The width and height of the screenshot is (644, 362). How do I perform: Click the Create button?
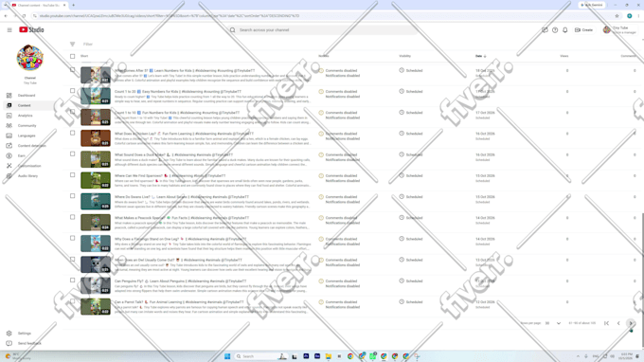click(x=583, y=30)
